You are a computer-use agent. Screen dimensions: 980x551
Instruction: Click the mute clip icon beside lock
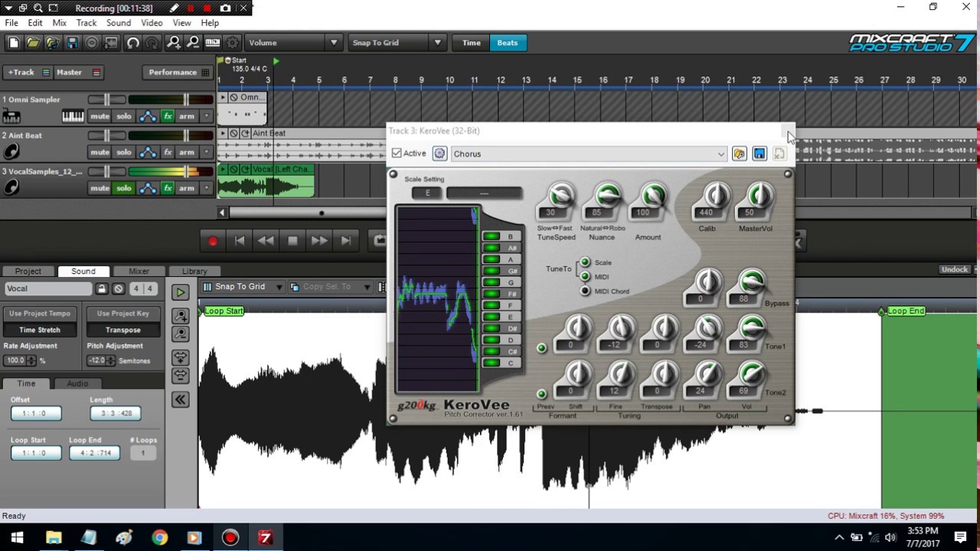tap(119, 289)
